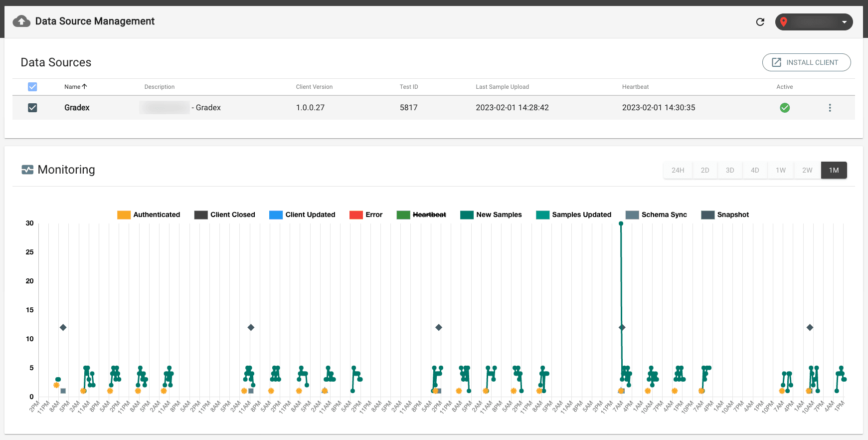The height and width of the screenshot is (440, 868).
Task: Click the Schema Sync legend color swatch
Action: pos(632,215)
